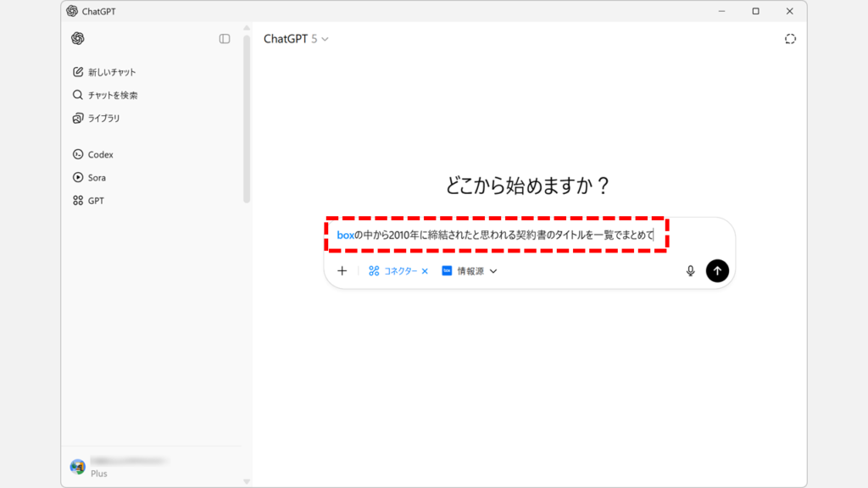
Task: Click the library images icon
Action: [x=77, y=118]
